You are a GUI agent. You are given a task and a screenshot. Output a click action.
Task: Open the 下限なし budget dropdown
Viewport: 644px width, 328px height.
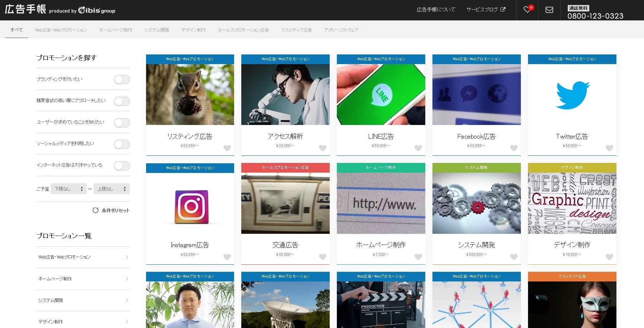(69, 189)
